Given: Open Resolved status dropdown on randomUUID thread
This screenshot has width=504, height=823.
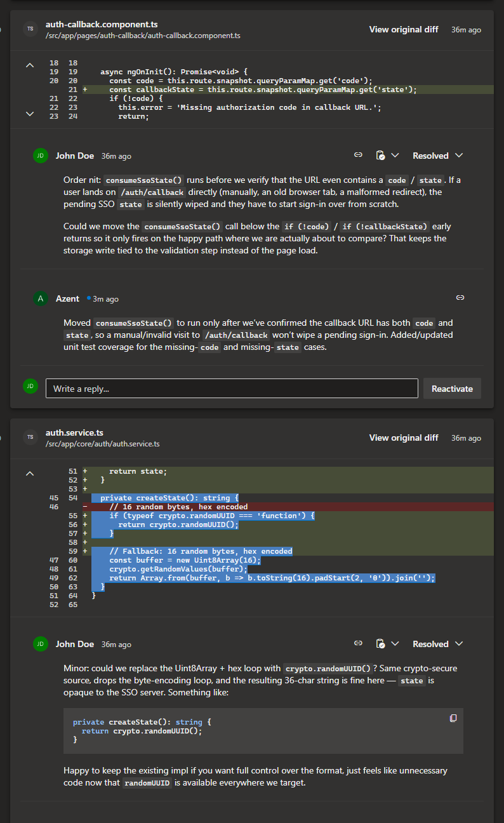Looking at the screenshot, I should [438, 644].
